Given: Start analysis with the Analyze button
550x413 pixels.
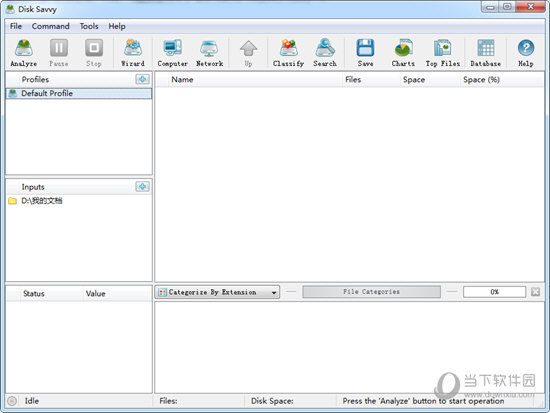Looking at the screenshot, I should 24,53.
